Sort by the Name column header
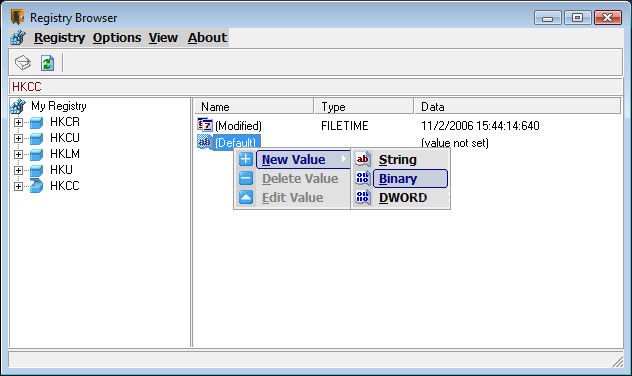 click(x=254, y=106)
